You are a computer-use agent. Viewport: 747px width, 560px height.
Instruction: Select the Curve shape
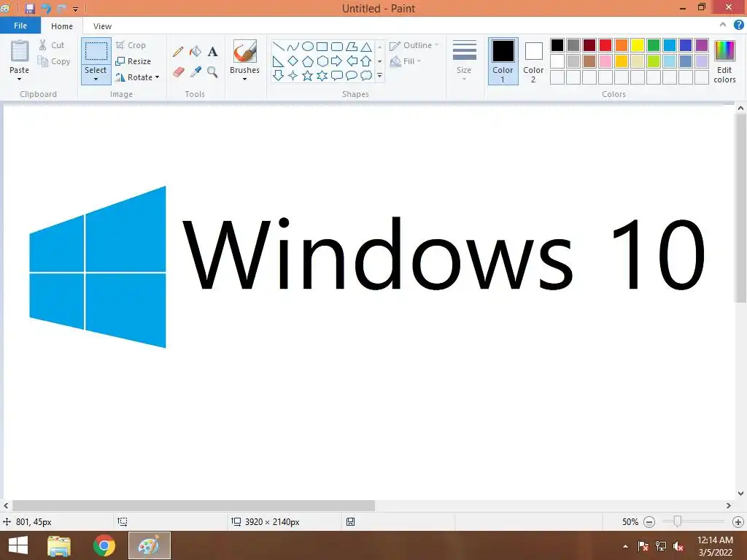pyautogui.click(x=293, y=46)
